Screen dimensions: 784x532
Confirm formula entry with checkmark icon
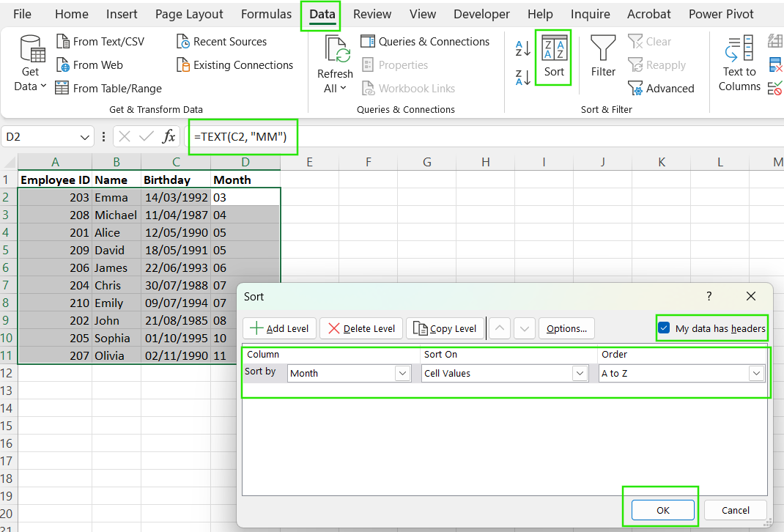pos(147,136)
